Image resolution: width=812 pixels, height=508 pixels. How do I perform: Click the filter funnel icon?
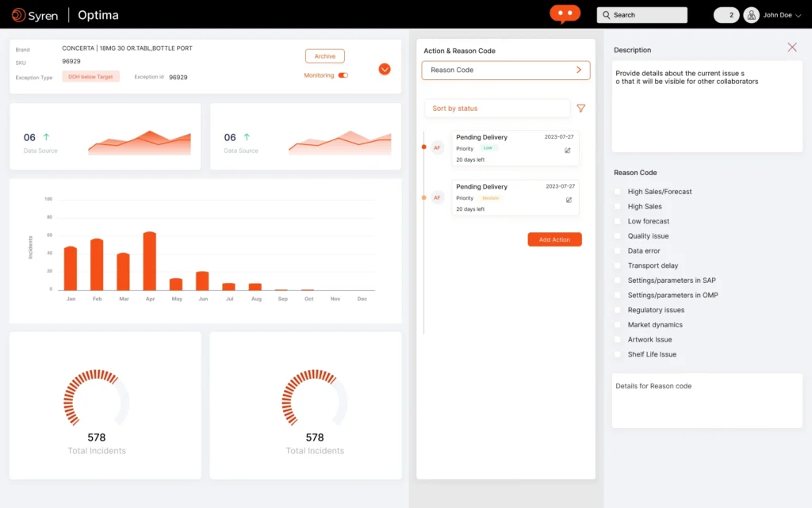pos(580,109)
